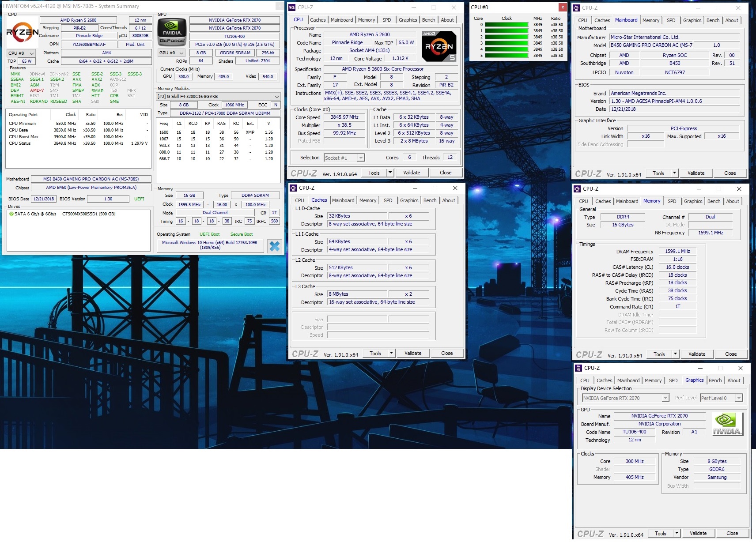
Task: Open the CPU #0 selector in HWiNFO
Action: pos(21,53)
